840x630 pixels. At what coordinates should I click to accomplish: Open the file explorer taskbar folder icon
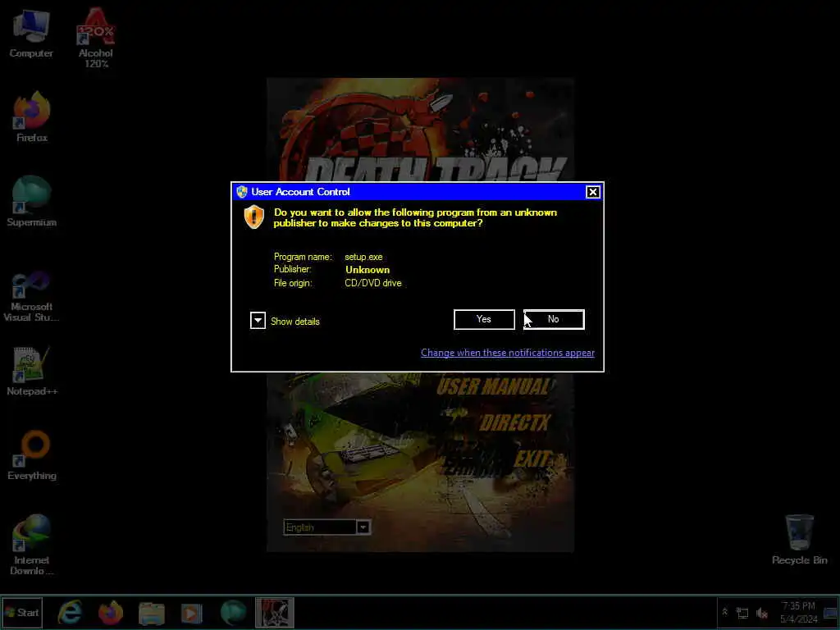[152, 613]
